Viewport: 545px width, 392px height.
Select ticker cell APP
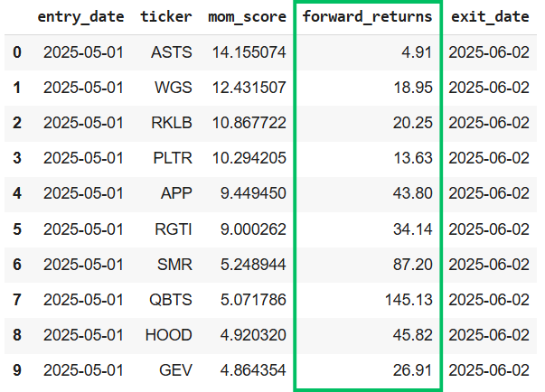(x=176, y=193)
